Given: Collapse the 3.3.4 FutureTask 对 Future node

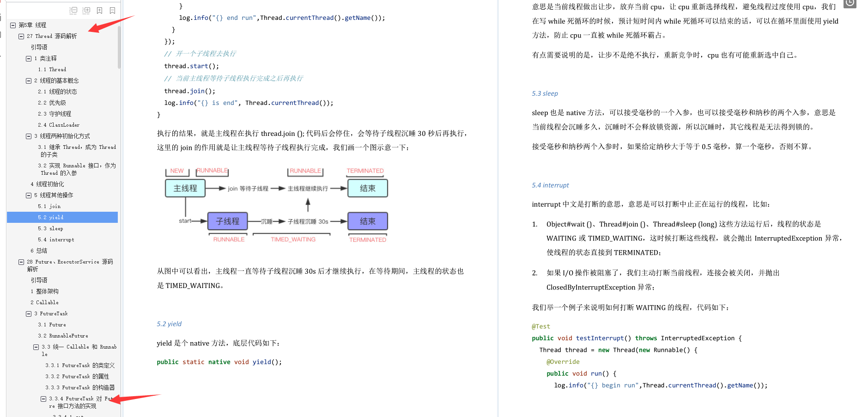Looking at the screenshot, I should pyautogui.click(x=43, y=399).
